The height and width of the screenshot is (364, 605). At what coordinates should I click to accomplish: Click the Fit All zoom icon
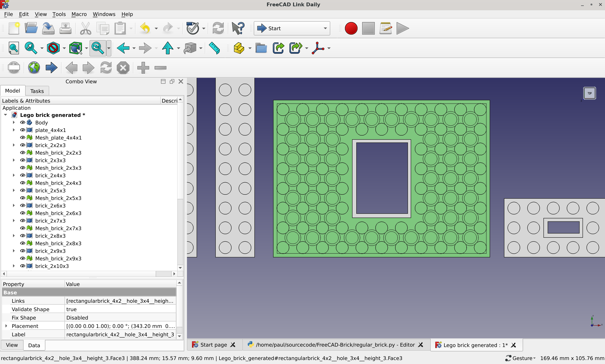tap(14, 48)
